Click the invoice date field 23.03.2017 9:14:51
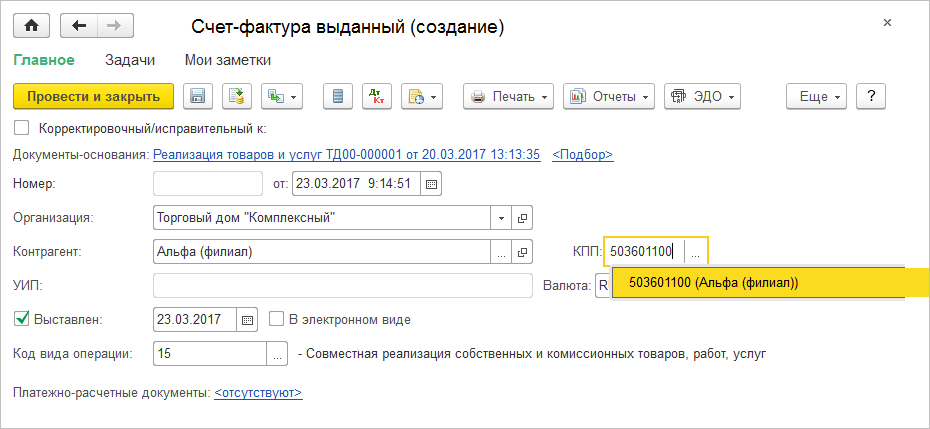The height and width of the screenshot is (429, 930). point(356,183)
